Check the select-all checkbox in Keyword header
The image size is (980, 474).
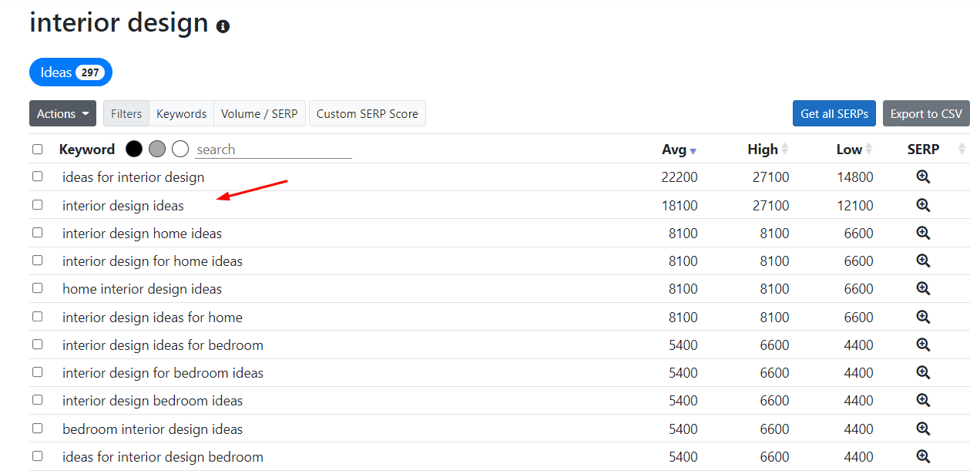(38, 150)
